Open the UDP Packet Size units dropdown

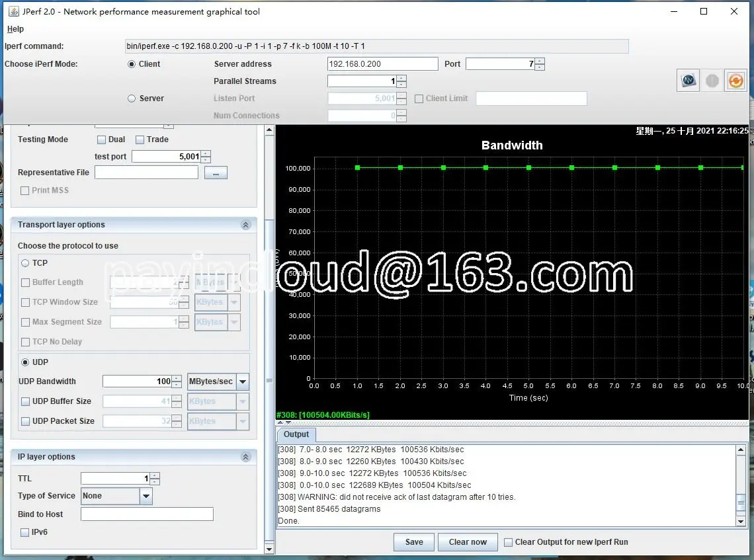(243, 421)
